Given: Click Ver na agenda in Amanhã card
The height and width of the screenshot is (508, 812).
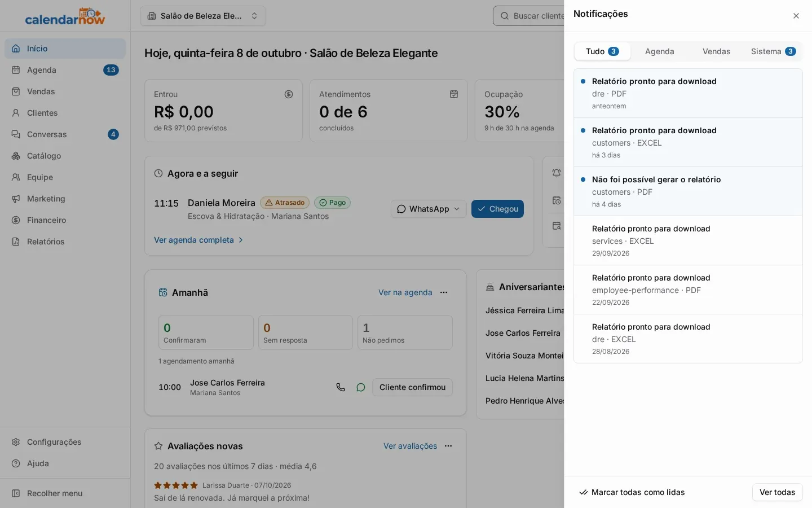Looking at the screenshot, I should tap(405, 292).
